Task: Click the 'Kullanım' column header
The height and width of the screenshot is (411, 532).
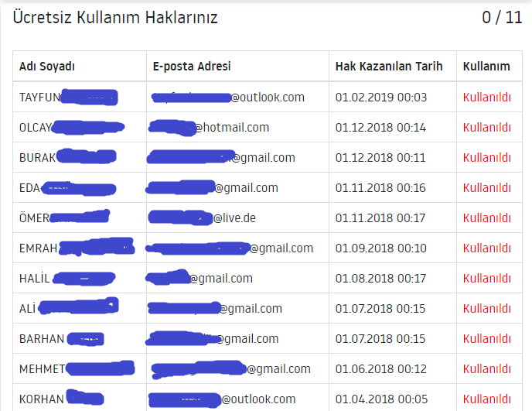Action: point(486,67)
